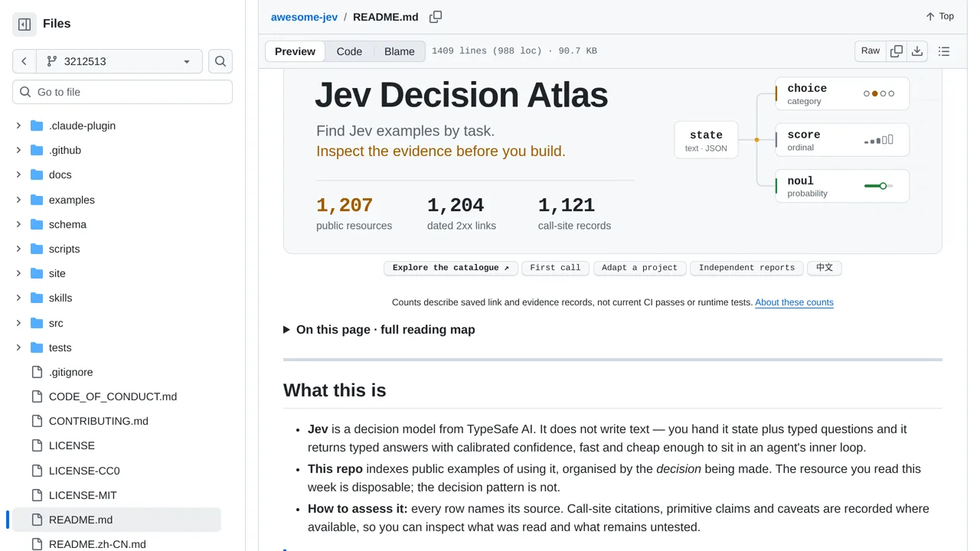Collapse the file tree side panel icon

24,24
